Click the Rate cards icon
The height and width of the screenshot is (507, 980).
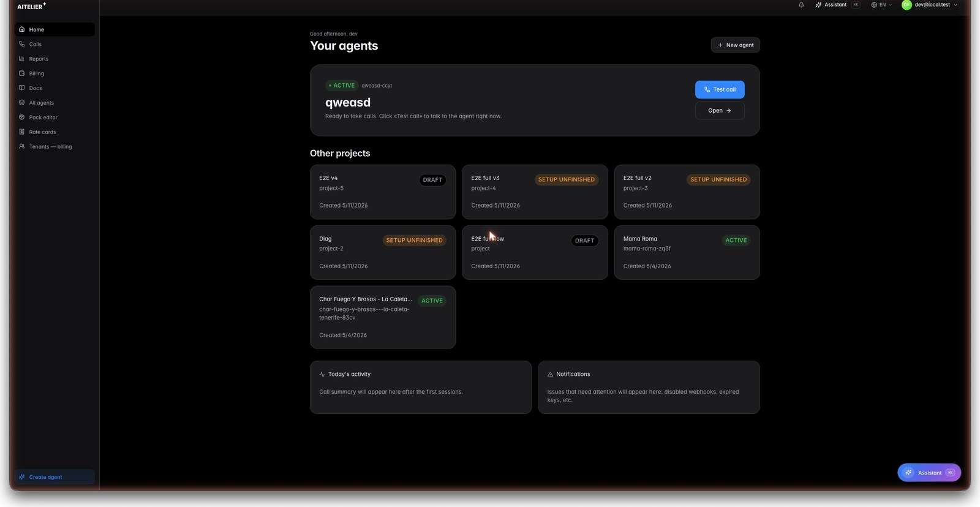22,132
